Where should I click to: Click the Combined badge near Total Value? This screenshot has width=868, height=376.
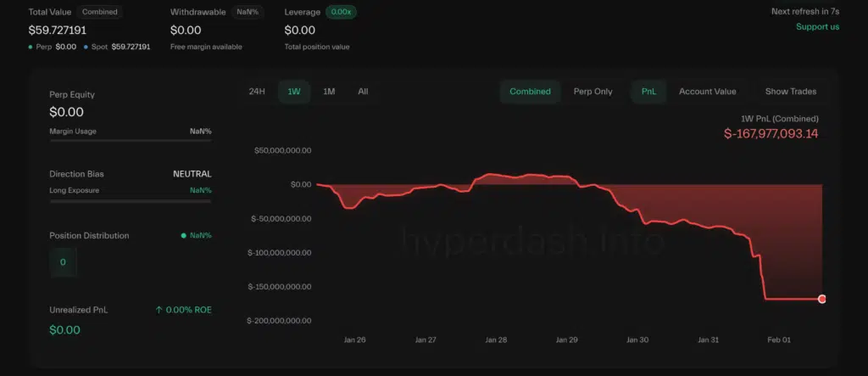pyautogui.click(x=101, y=13)
